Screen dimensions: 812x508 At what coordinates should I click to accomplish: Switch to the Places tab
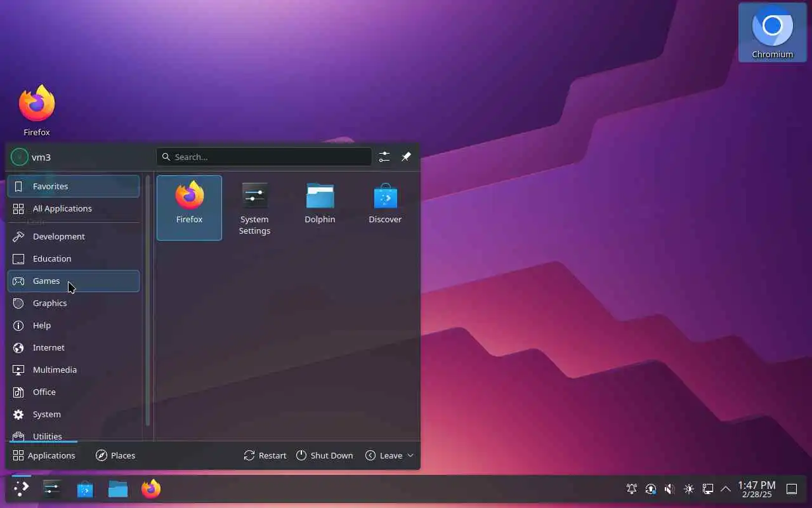[x=115, y=455]
